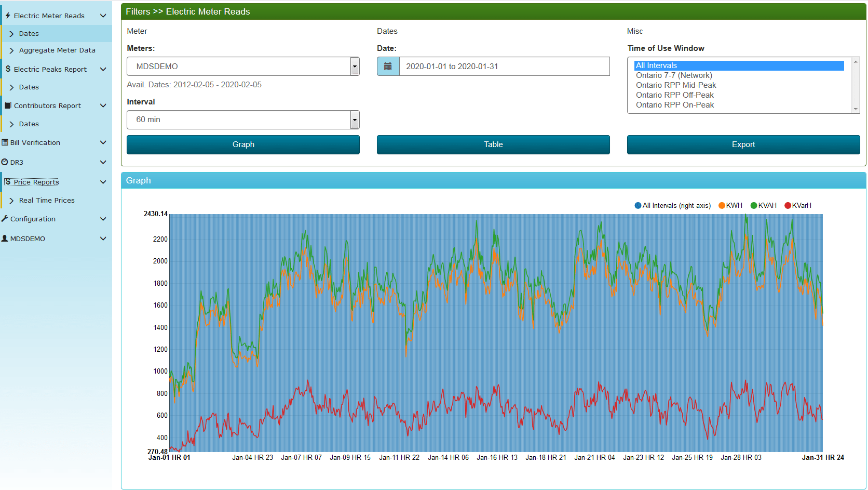Toggle the All Intervals blue legend swatch
The height and width of the screenshot is (490, 868).
(x=638, y=206)
